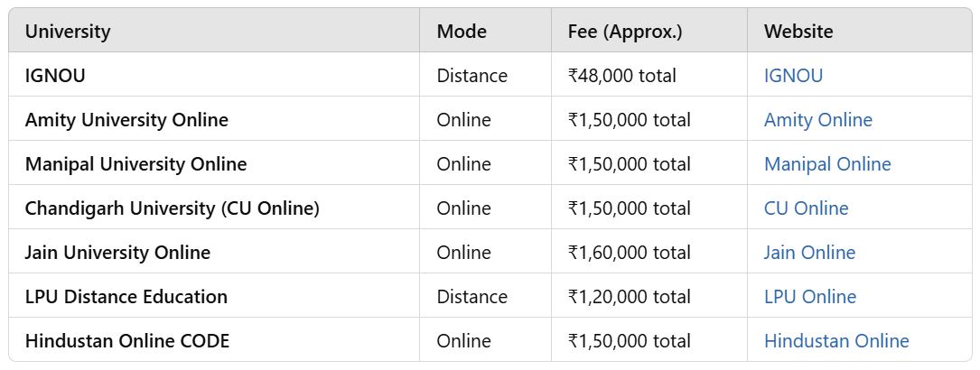
Task: Click the Fee (Approx.) column header
Action: click(625, 32)
